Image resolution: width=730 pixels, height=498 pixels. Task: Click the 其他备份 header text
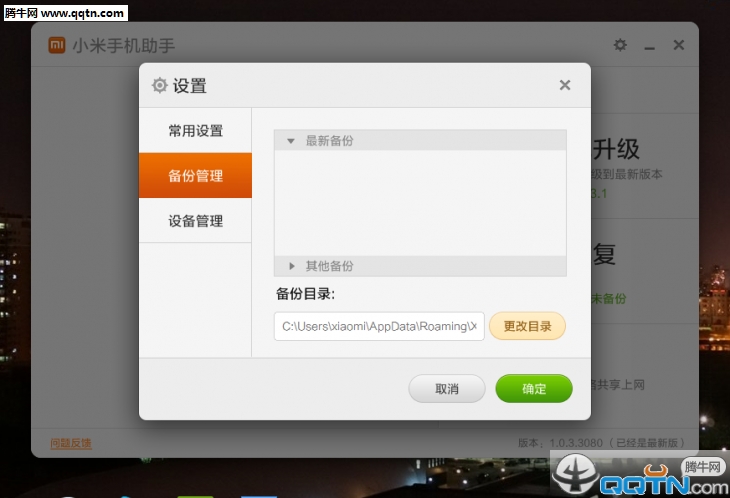coord(329,266)
